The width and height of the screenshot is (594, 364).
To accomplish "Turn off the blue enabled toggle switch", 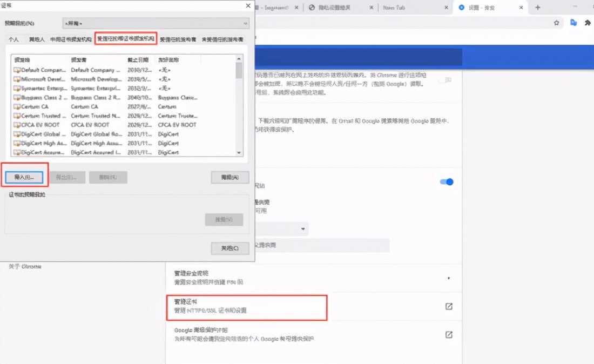I will tap(447, 182).
